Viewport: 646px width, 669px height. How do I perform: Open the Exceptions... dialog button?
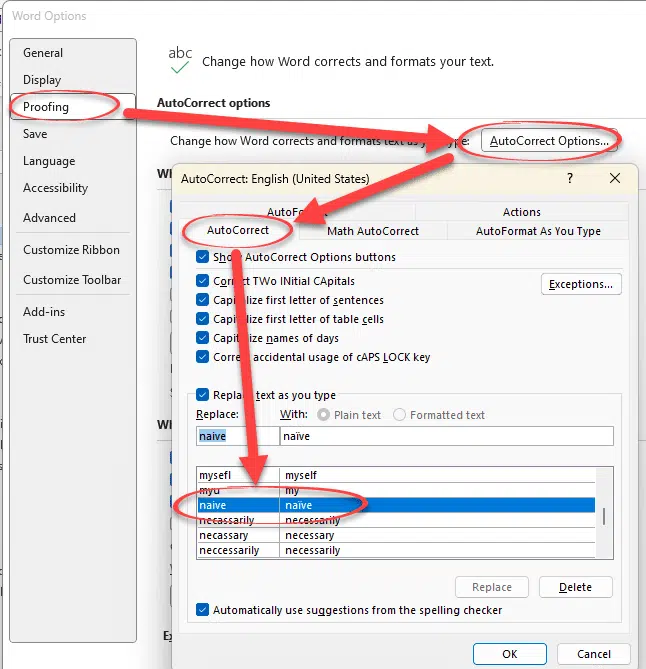[x=581, y=284]
